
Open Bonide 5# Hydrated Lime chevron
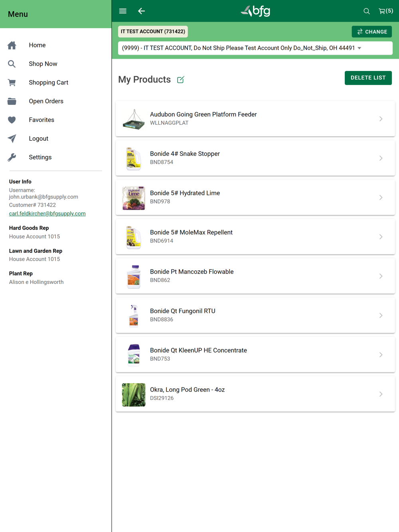(x=381, y=197)
